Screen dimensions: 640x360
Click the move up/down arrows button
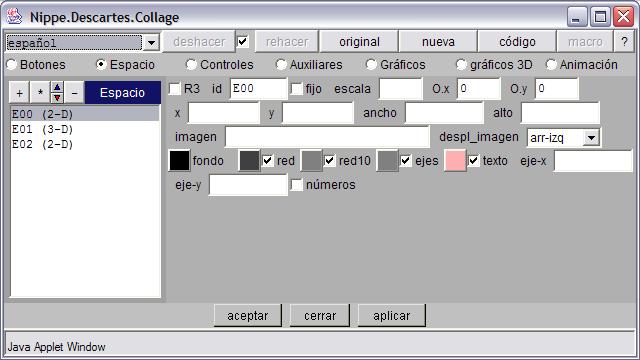tap(57, 93)
